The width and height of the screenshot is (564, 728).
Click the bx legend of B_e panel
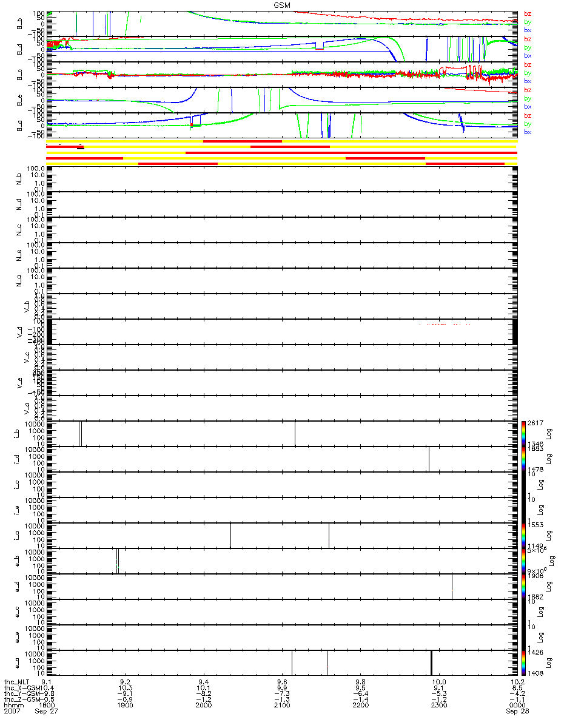528,106
